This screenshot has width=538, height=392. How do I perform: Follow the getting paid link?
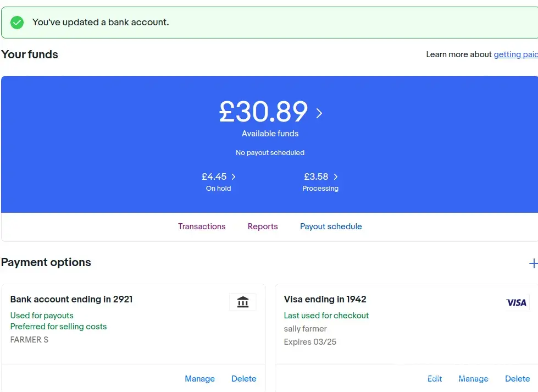pyautogui.click(x=515, y=54)
